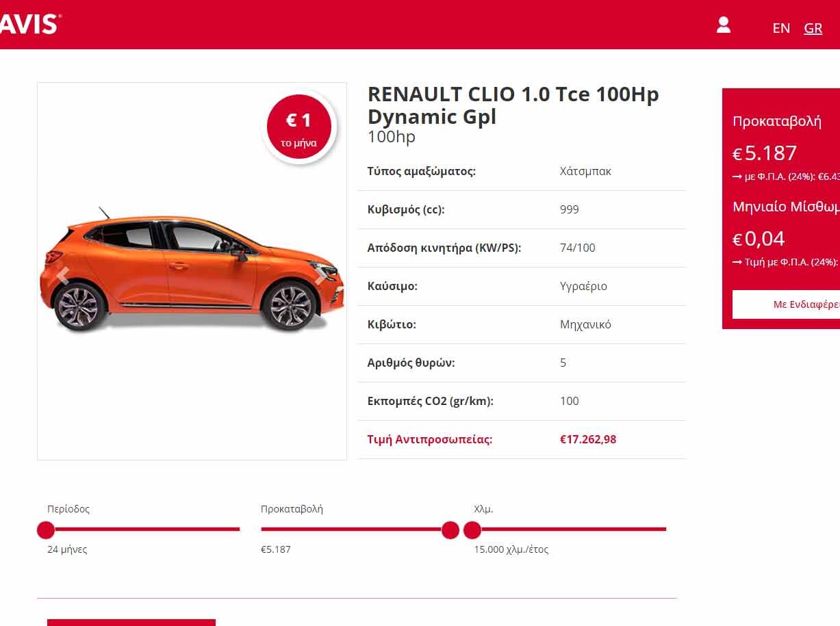The height and width of the screenshot is (626, 840).
Task: Click the AVIS logo
Action: coord(29,25)
